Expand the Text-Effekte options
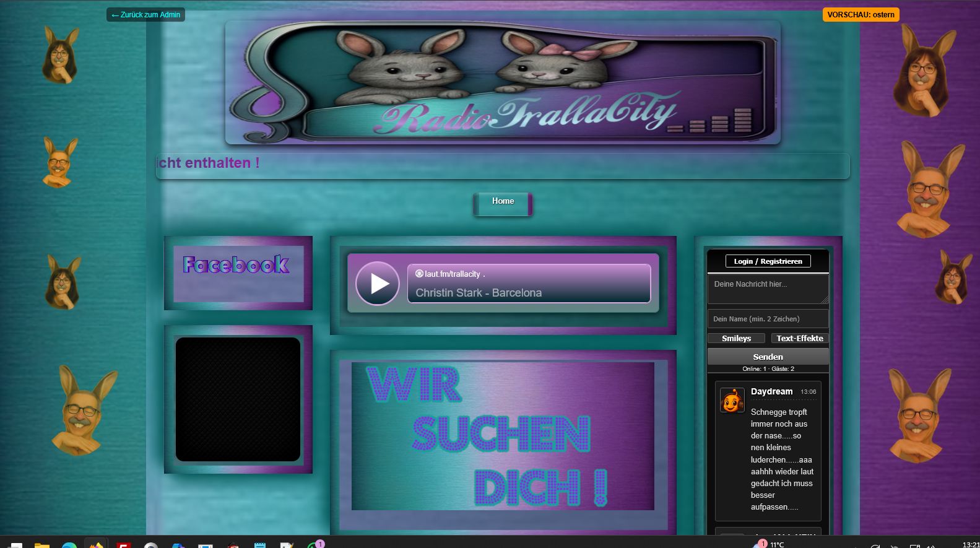The image size is (980, 548). tap(799, 338)
